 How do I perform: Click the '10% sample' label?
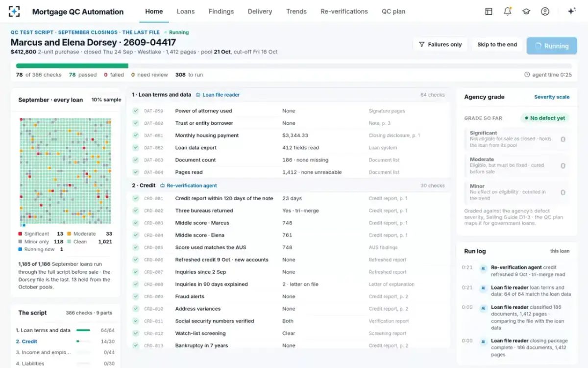(106, 100)
